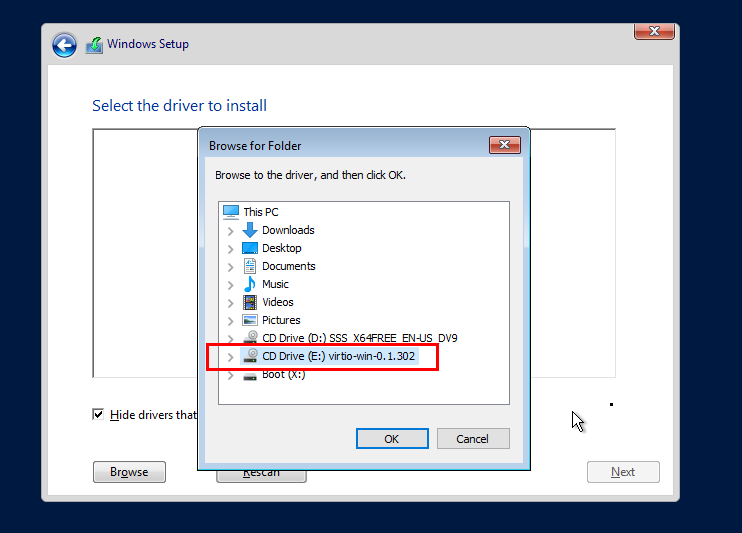This screenshot has height=533, width=742.
Task: Select 'CD Drive (E:) virtio-win-0.1.302' label
Action: (x=338, y=356)
